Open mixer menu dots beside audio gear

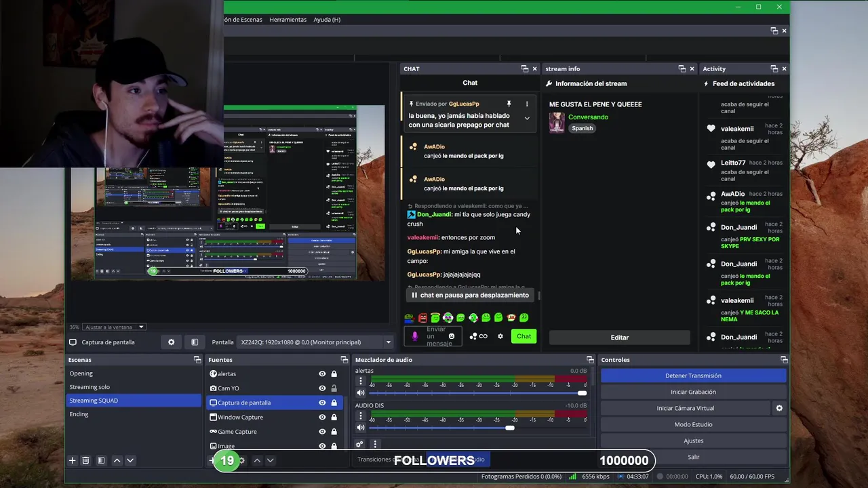[374, 445]
